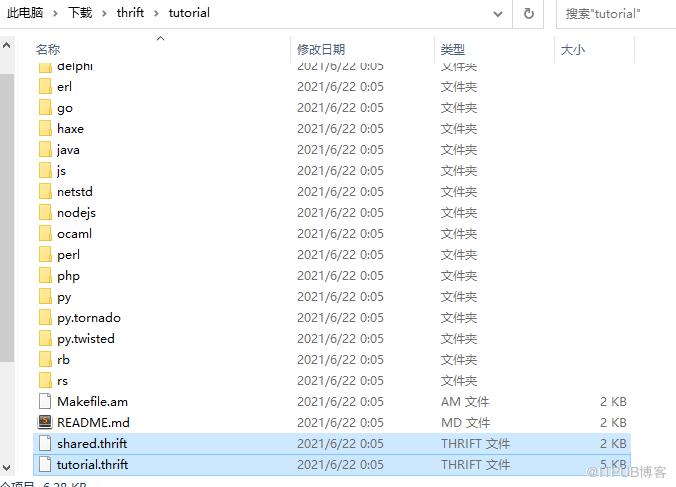Select the js folder name

point(61,171)
